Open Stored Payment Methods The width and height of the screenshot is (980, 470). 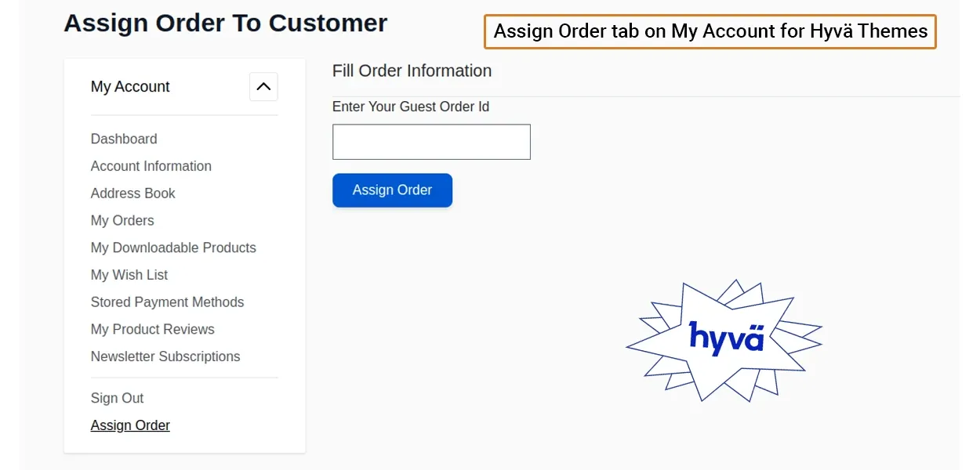[167, 302]
